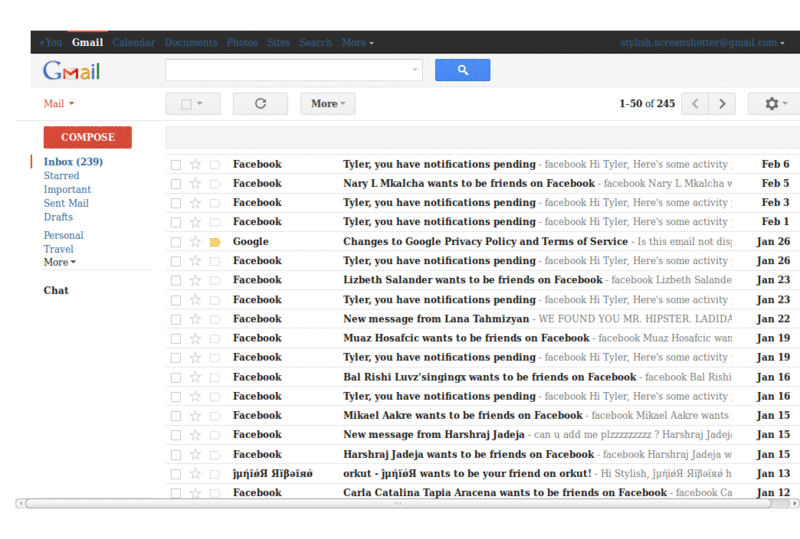Image resolution: width=800 pixels, height=539 pixels.
Task: Select checkbox for Lana Tahmizyan message
Action: 176,320
